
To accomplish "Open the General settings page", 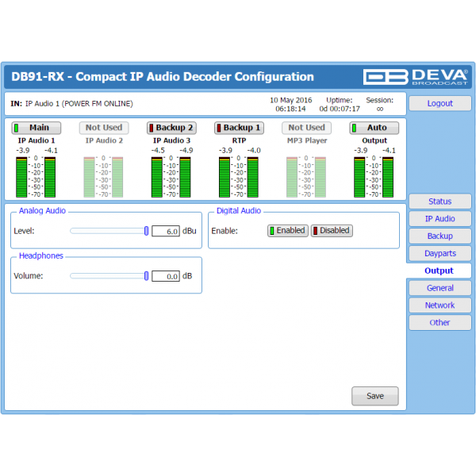I will click(440, 288).
